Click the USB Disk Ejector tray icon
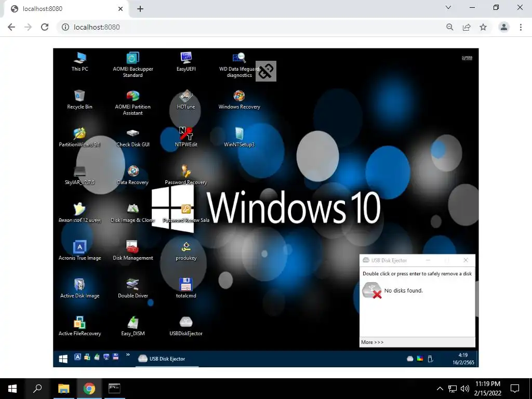The height and width of the screenshot is (399, 532). (410, 358)
